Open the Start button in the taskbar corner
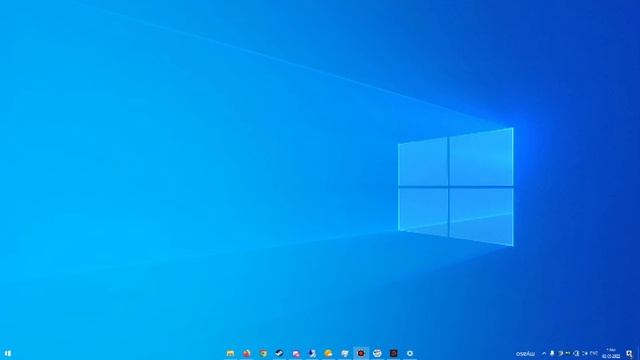This screenshot has width=640, height=360. coord(8,353)
